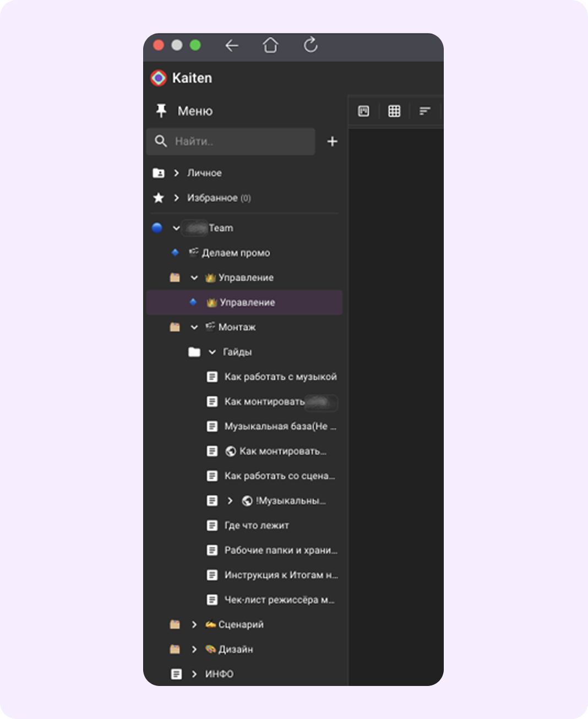
Task: Open document Как работать с музыкой
Action: coord(280,377)
